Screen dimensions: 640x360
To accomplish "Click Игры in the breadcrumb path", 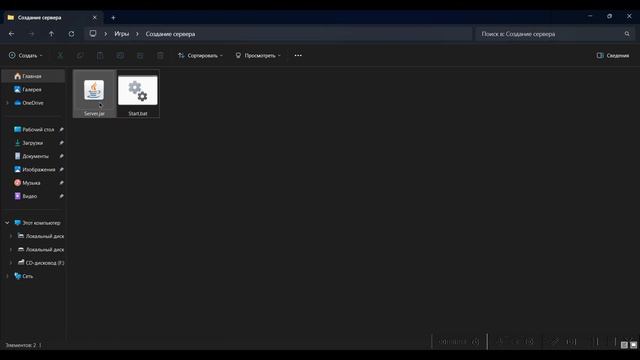I will coord(122,34).
